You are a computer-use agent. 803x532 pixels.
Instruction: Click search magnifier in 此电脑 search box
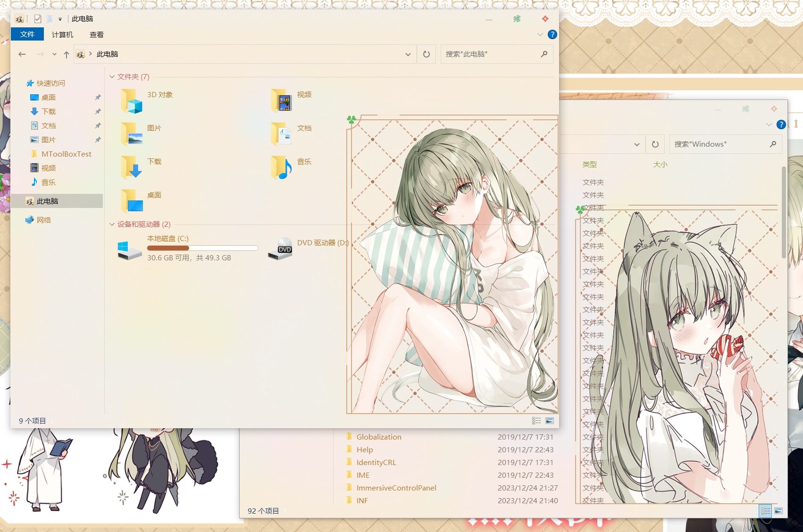point(544,54)
